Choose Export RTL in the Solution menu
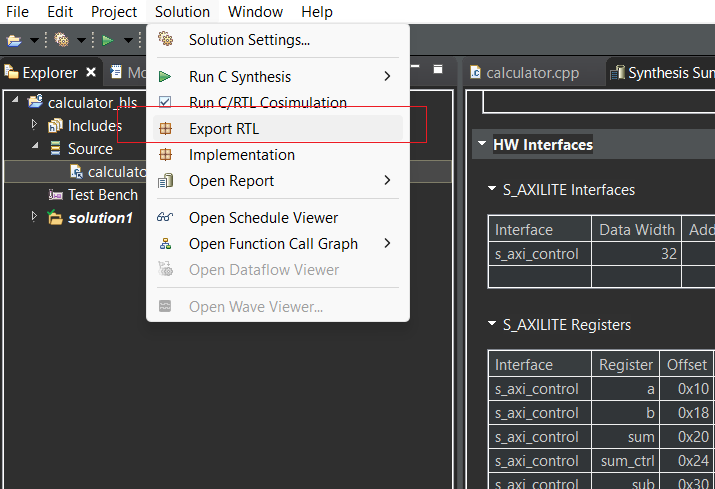 tap(278, 129)
